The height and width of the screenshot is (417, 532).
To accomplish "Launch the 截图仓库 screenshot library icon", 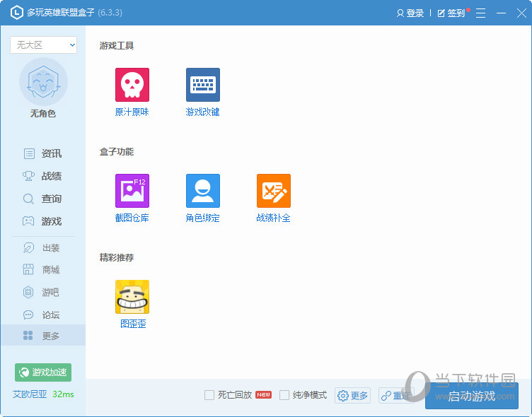I will (x=132, y=191).
